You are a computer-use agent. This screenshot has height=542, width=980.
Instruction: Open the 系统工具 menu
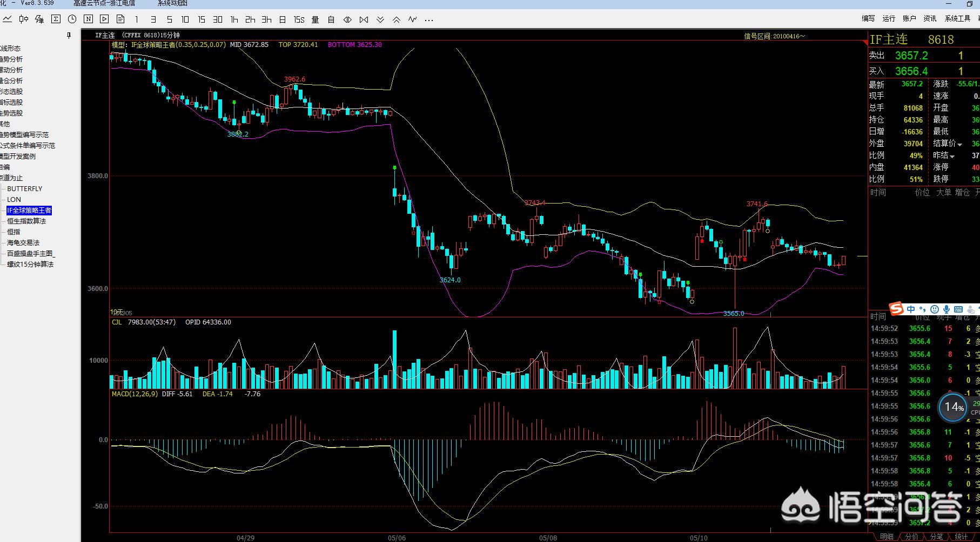(957, 18)
